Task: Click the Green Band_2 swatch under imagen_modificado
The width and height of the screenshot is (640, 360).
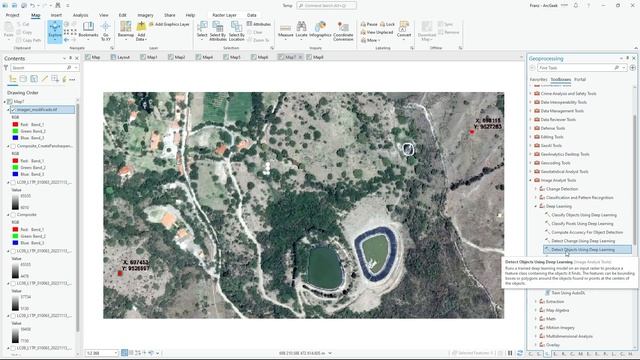Action: click(15, 131)
